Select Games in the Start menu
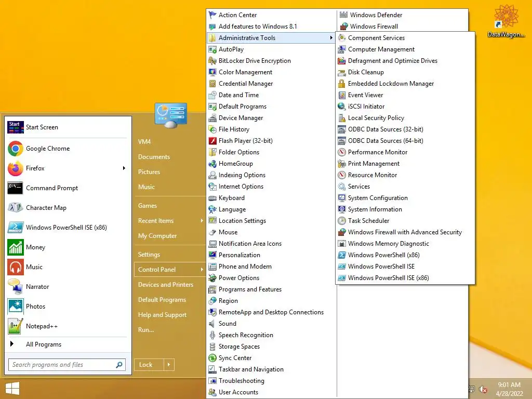The width and height of the screenshot is (532, 399). coord(147,206)
